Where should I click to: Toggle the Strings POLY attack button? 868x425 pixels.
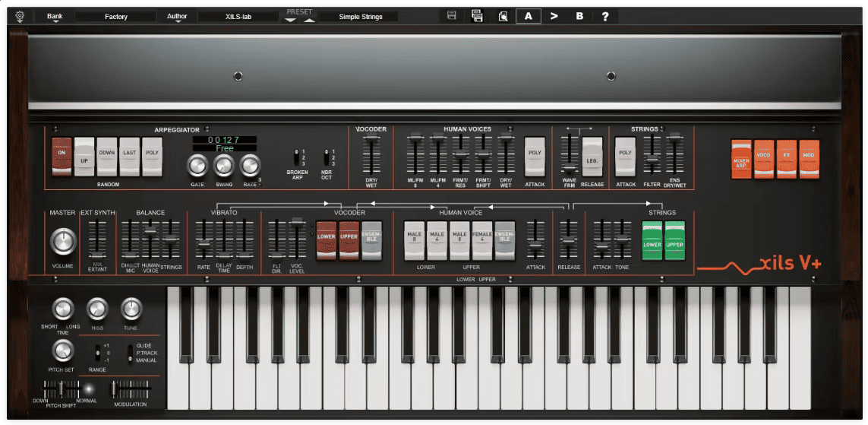pyautogui.click(x=626, y=157)
